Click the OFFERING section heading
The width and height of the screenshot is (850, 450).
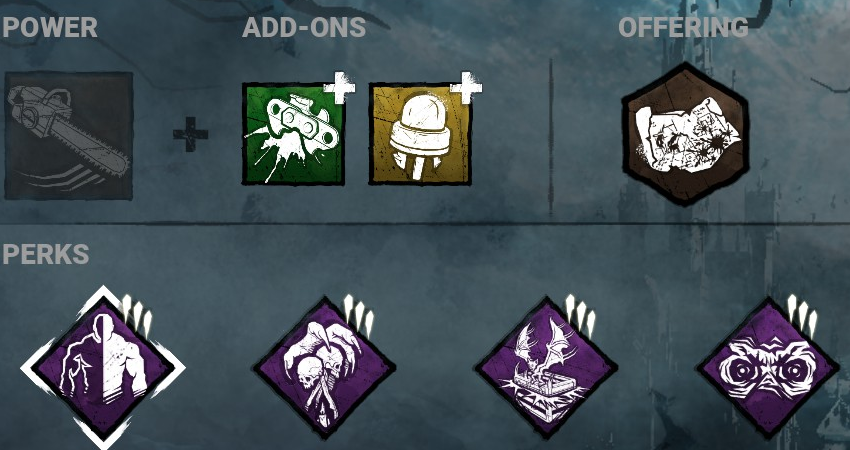point(683,28)
